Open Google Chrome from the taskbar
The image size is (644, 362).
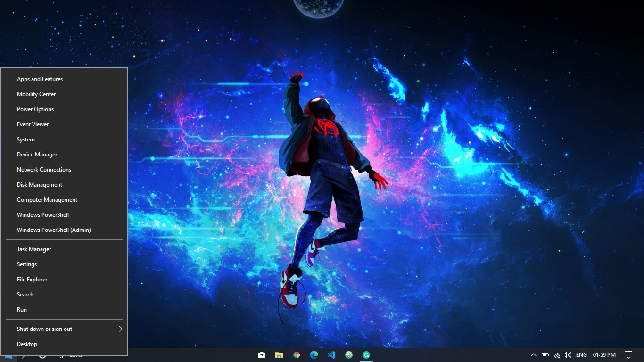tap(297, 355)
